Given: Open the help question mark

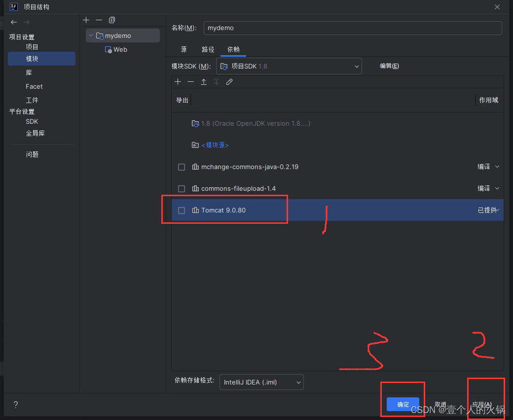Looking at the screenshot, I should (16, 405).
